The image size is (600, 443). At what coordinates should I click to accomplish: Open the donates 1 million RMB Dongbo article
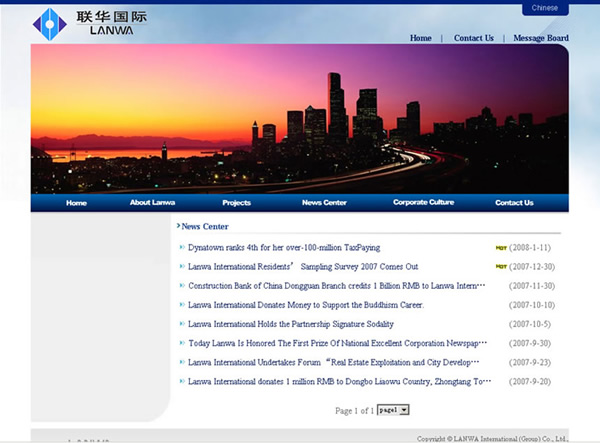click(339, 381)
